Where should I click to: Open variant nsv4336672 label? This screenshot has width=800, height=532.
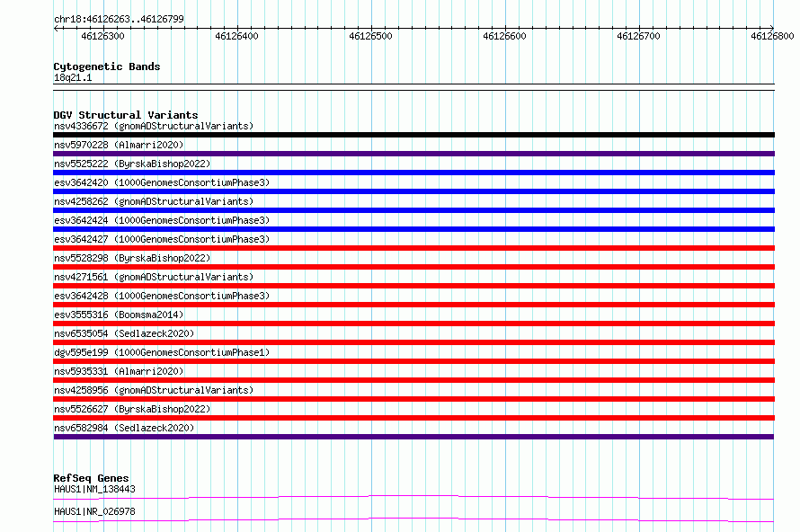pos(154,126)
